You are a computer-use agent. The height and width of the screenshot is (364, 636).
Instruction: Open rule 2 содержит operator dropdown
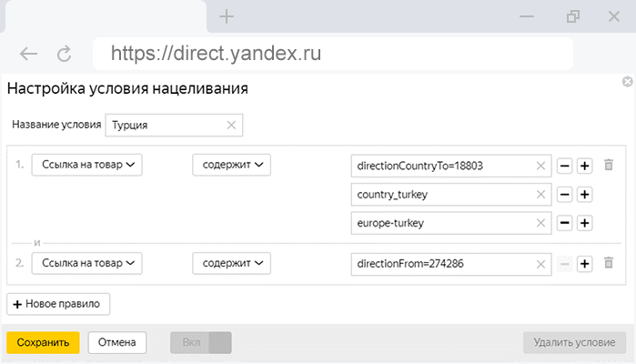pyautogui.click(x=231, y=264)
